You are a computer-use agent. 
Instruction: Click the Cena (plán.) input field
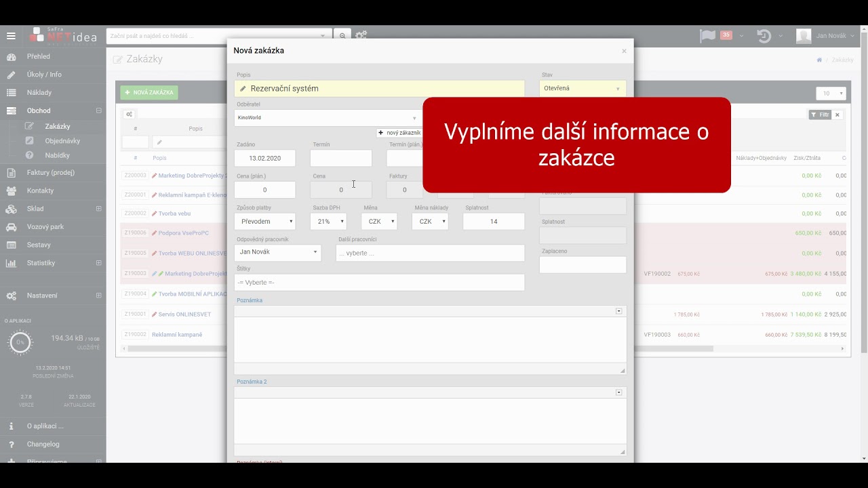[265, 190]
